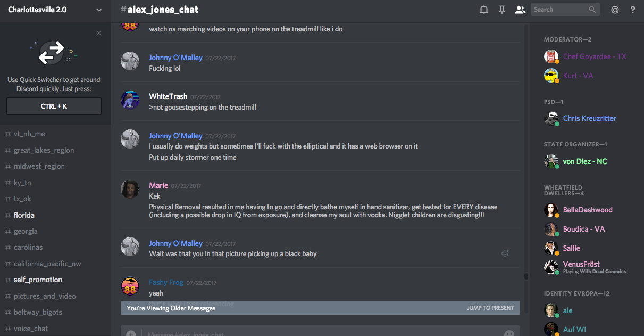The image size is (644, 336).
Task: Open Marie's profile from her username
Action: point(158,185)
